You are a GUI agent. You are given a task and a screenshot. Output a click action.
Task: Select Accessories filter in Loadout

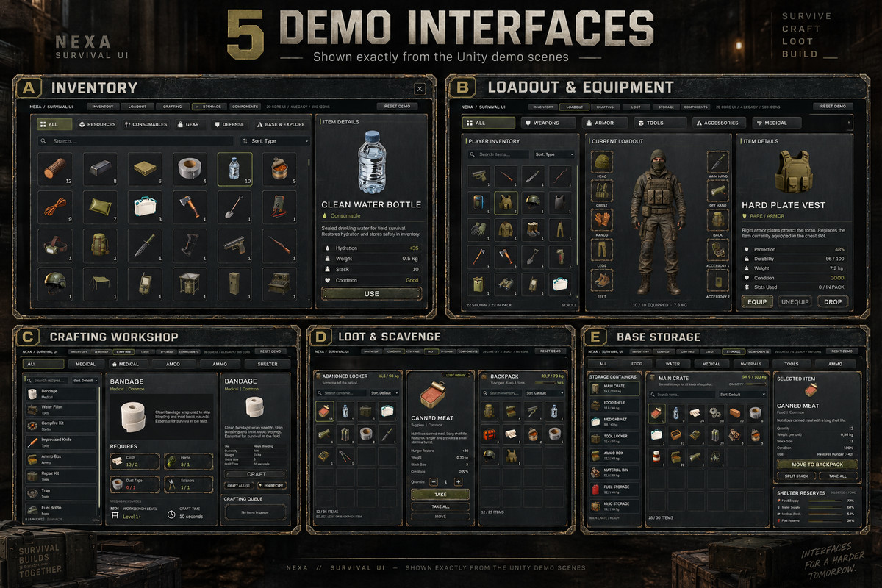pos(720,123)
